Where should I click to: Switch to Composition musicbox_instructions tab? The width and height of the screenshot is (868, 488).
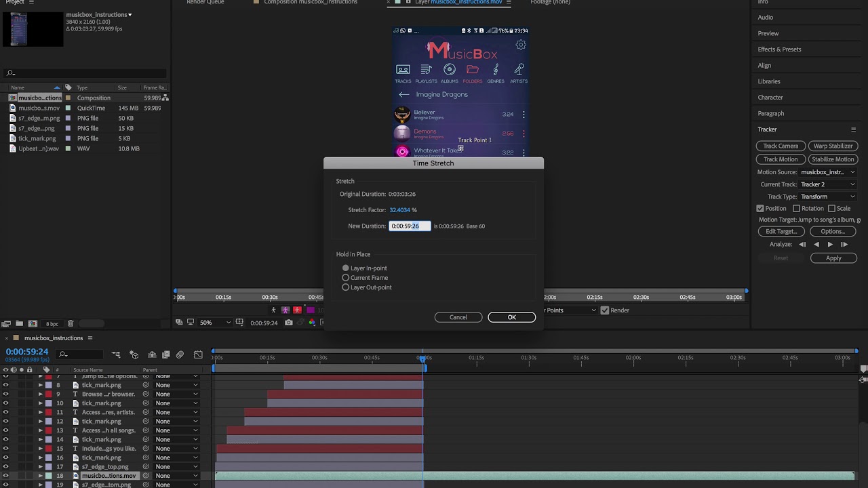(311, 2)
